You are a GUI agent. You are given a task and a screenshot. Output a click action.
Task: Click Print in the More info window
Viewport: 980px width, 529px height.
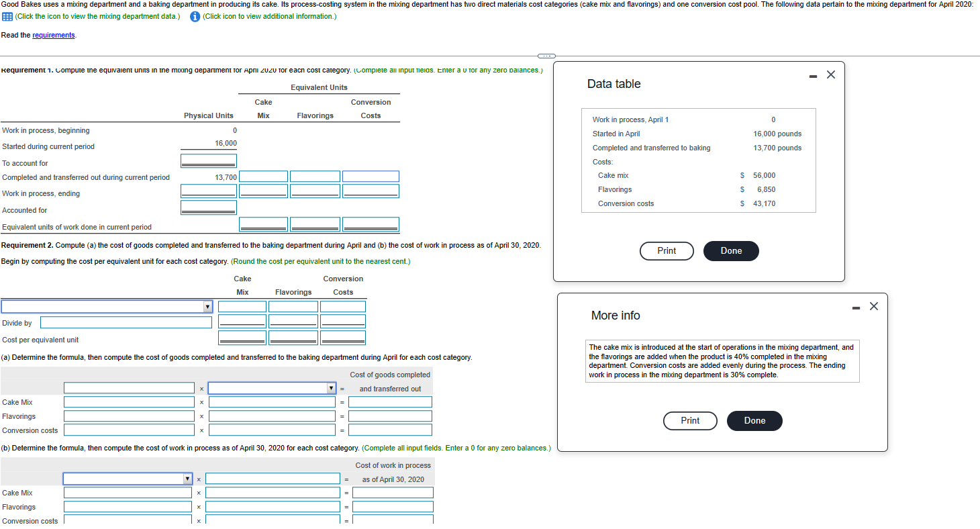point(690,421)
